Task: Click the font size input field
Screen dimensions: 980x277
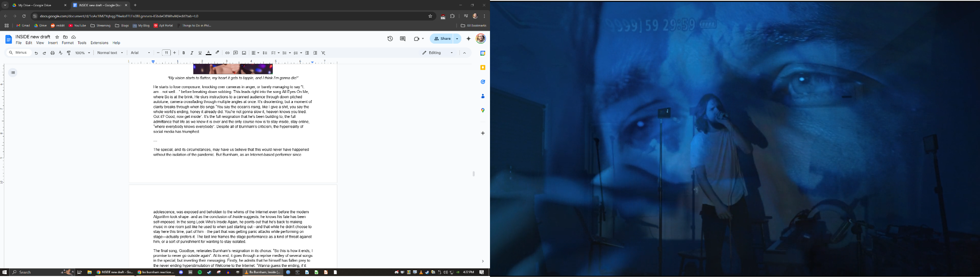Action: (166, 53)
